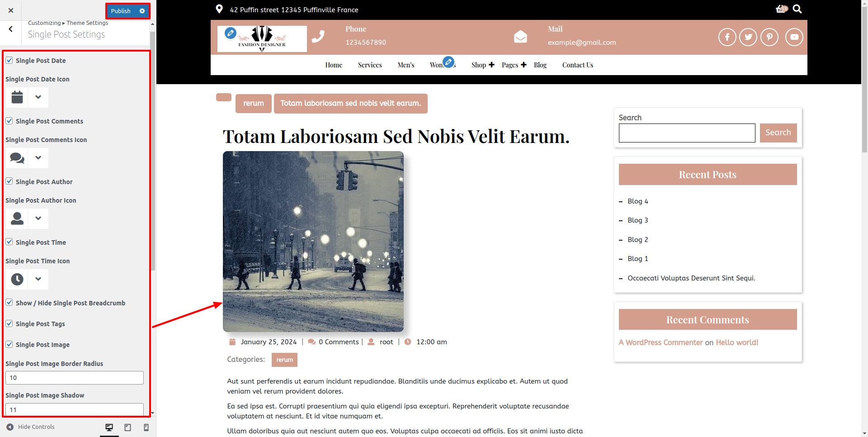Click the Pinterest icon in header
The image size is (868, 437).
769,37
